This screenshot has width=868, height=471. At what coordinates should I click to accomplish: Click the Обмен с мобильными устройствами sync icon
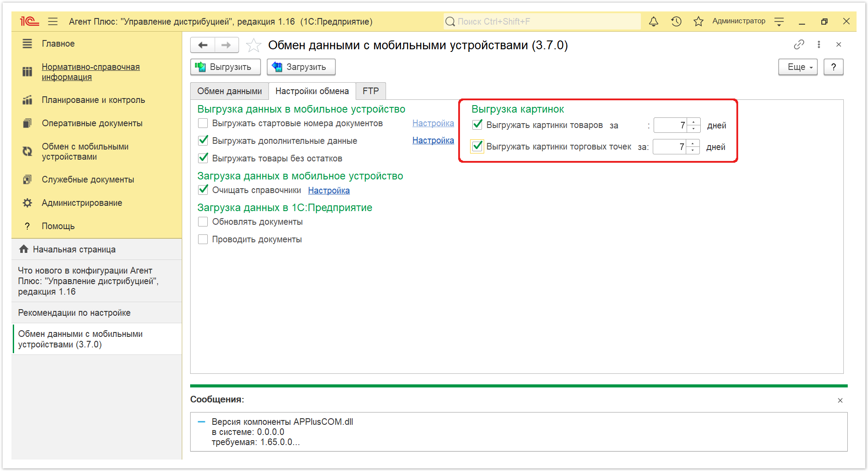click(x=27, y=151)
